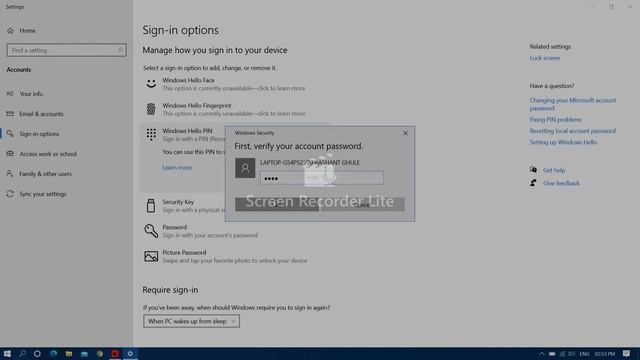Viewport: 640px width, 360px height.
Task: Confirm the password with the OK button
Action: pos(277,204)
